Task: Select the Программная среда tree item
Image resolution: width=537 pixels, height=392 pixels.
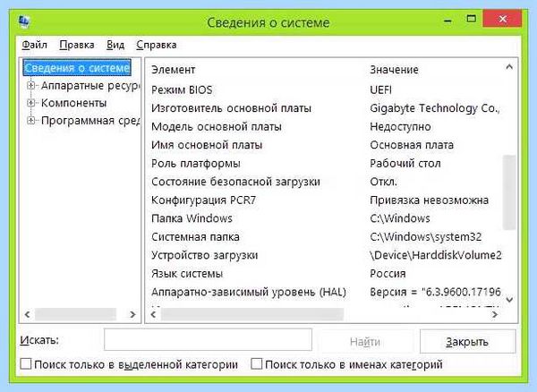Action: click(90, 121)
